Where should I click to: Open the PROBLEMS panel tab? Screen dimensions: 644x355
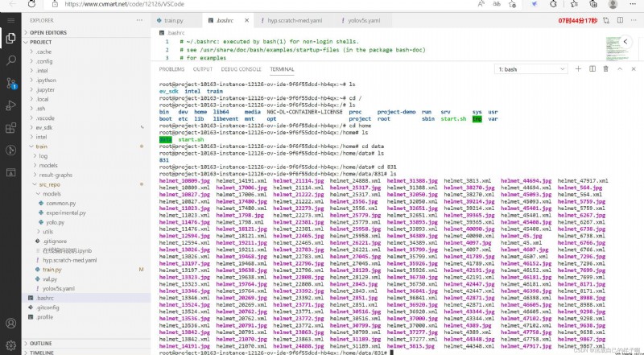click(x=171, y=69)
